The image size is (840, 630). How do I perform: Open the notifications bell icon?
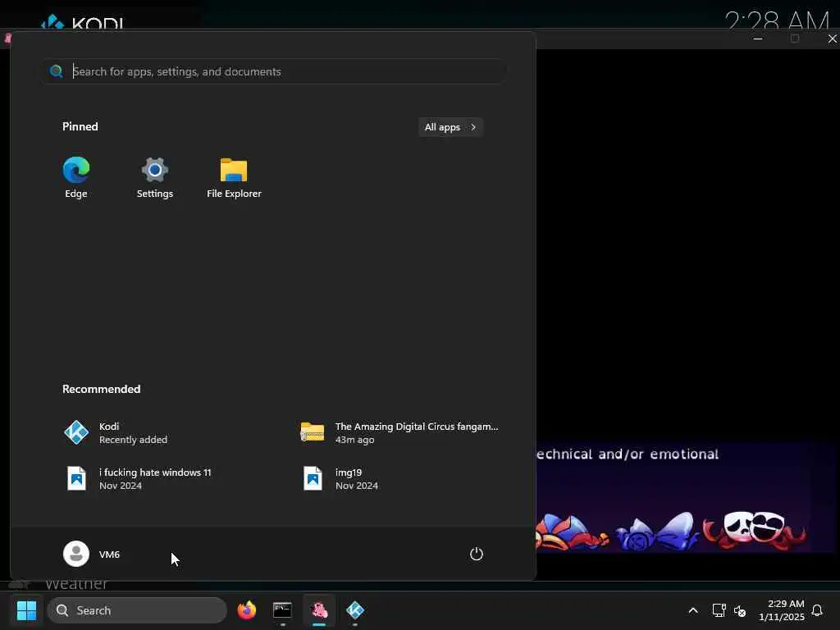817,610
